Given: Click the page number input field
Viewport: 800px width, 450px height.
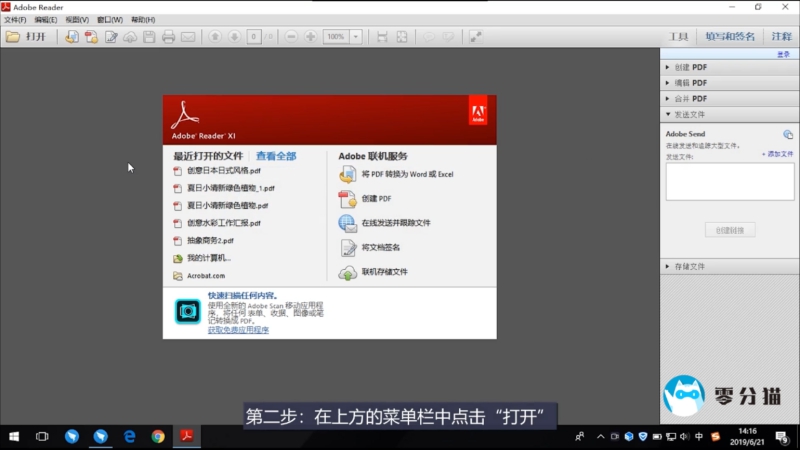Looking at the screenshot, I should pyautogui.click(x=255, y=37).
